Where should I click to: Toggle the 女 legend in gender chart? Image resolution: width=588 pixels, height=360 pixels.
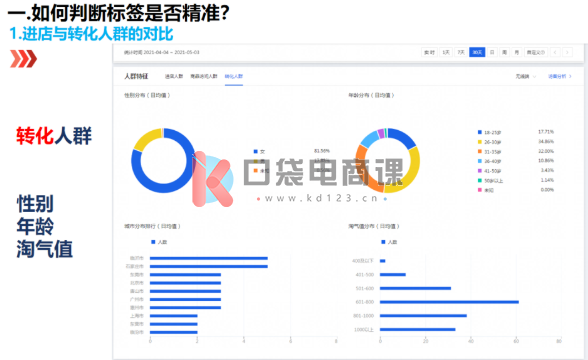coord(259,152)
